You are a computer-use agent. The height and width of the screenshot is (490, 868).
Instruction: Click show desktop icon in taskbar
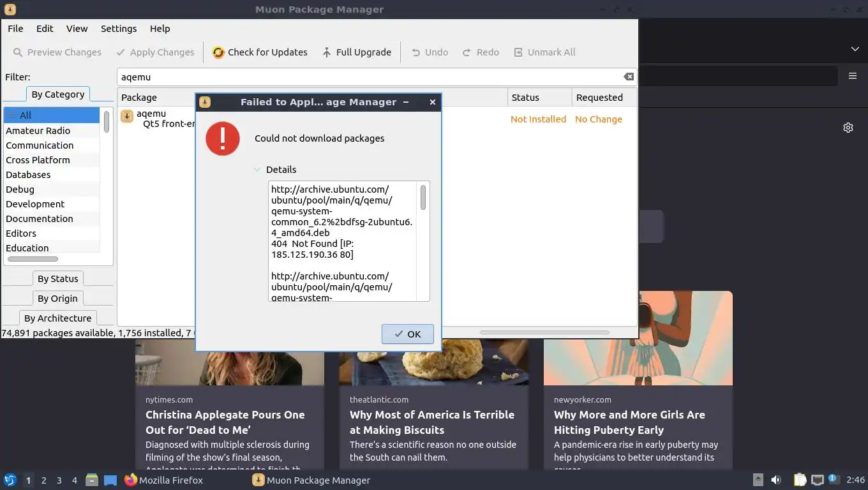[110, 480]
